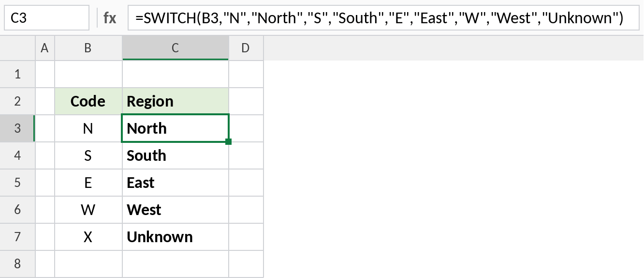The width and height of the screenshot is (644, 278).
Task: Click the SWITCH formula in the formula bar
Action: tap(380, 18)
